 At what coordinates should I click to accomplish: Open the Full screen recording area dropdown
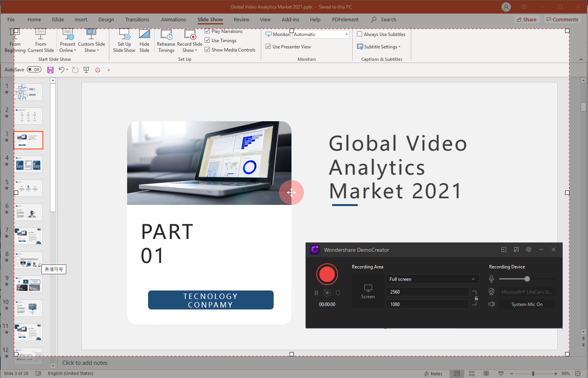click(432, 279)
